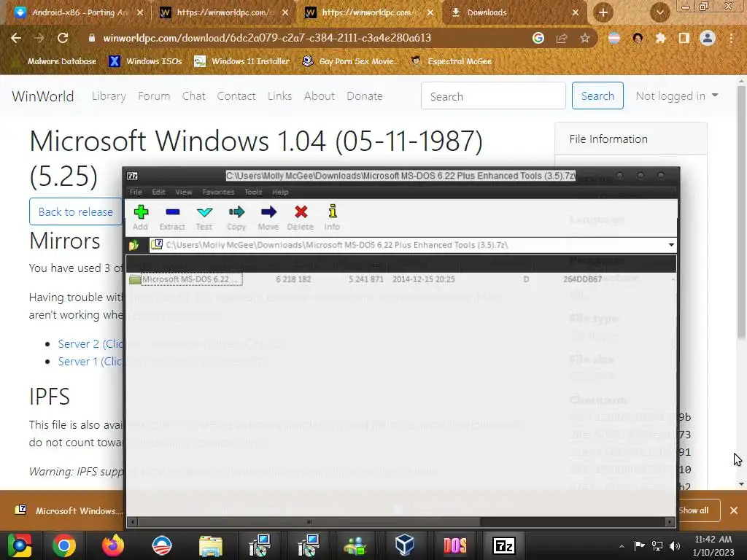Image resolution: width=747 pixels, height=560 pixels.
Task: Click the date 2014-12-15 20:25 cell
Action: [x=424, y=279]
